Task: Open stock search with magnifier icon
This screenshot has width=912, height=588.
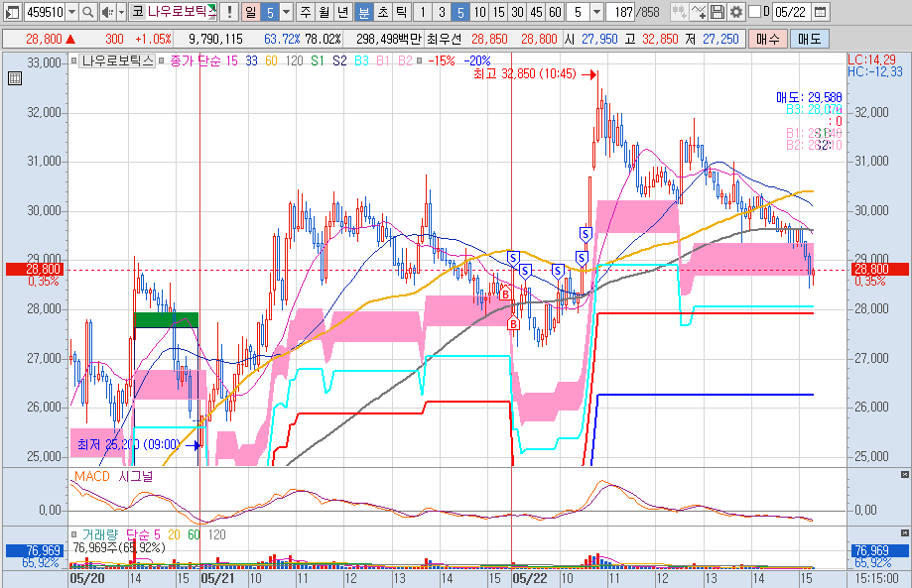Action: tap(88, 12)
